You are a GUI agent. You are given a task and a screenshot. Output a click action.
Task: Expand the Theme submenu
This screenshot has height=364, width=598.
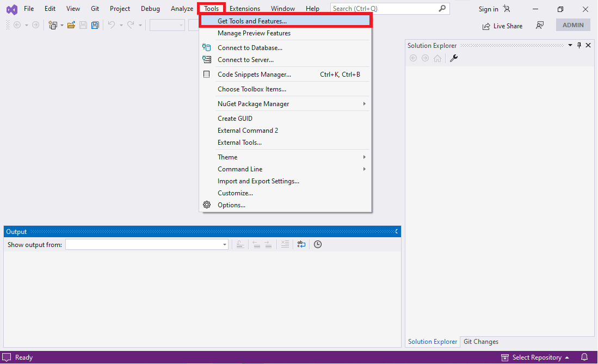click(x=285, y=157)
